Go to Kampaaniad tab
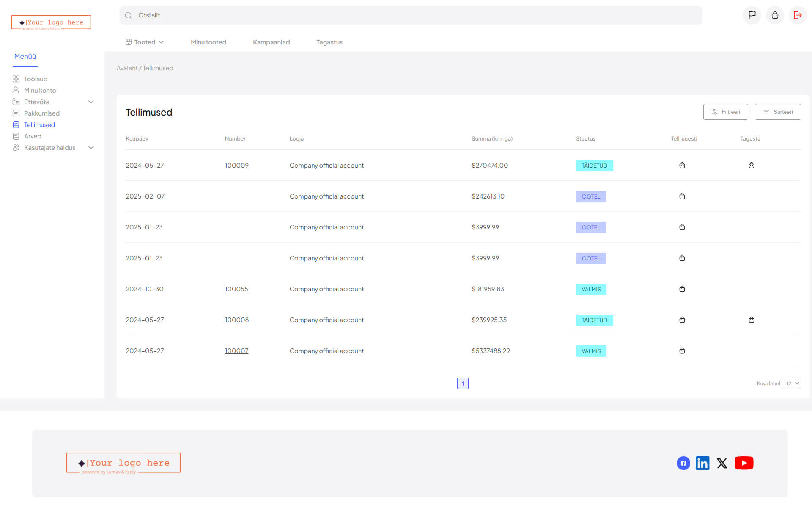This screenshot has width=812, height=508. click(x=271, y=42)
